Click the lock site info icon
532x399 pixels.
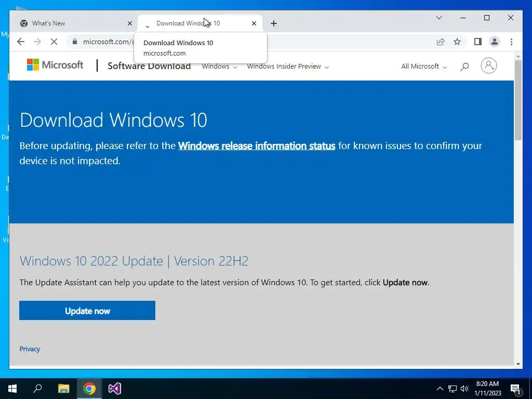point(75,42)
